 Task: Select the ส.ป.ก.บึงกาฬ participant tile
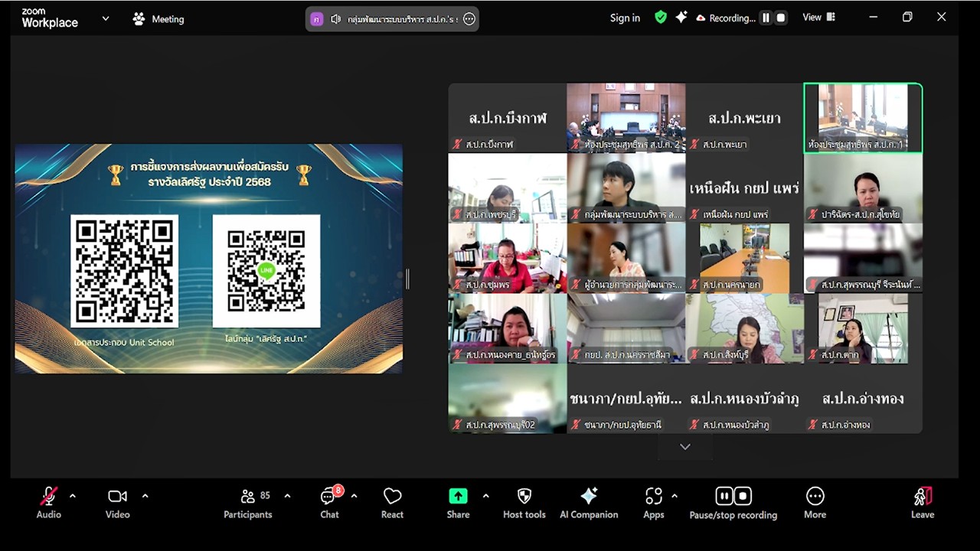508,118
